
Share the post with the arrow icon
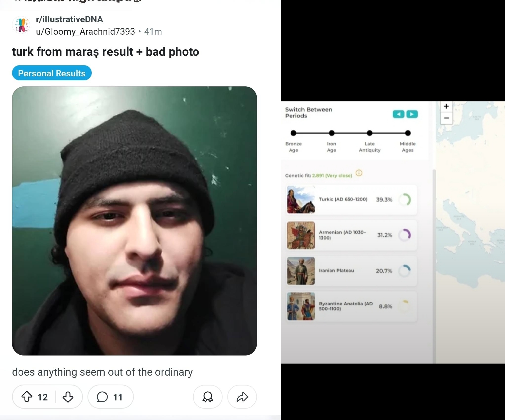pos(242,397)
